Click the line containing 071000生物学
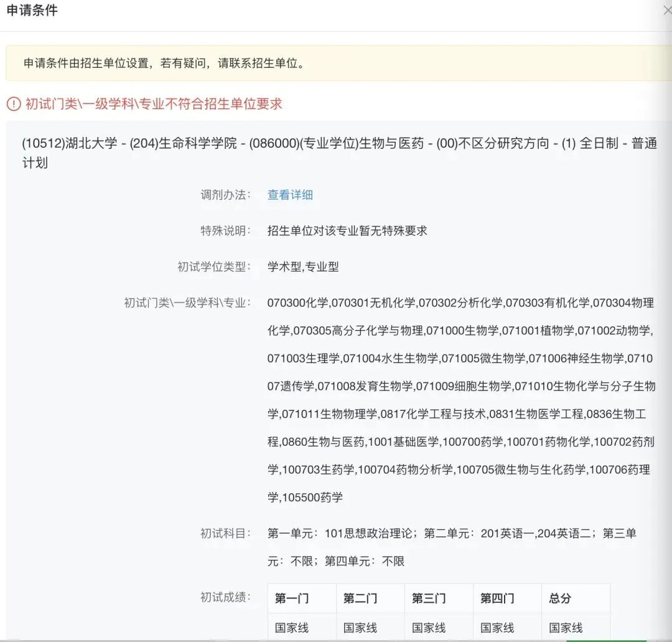Viewport: 672px width, 642px height. (x=460, y=331)
